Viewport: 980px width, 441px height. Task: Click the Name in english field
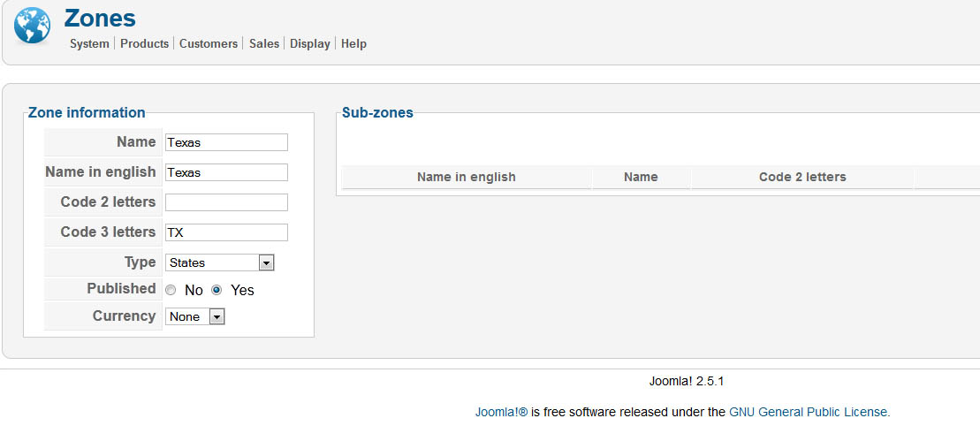pyautogui.click(x=226, y=172)
